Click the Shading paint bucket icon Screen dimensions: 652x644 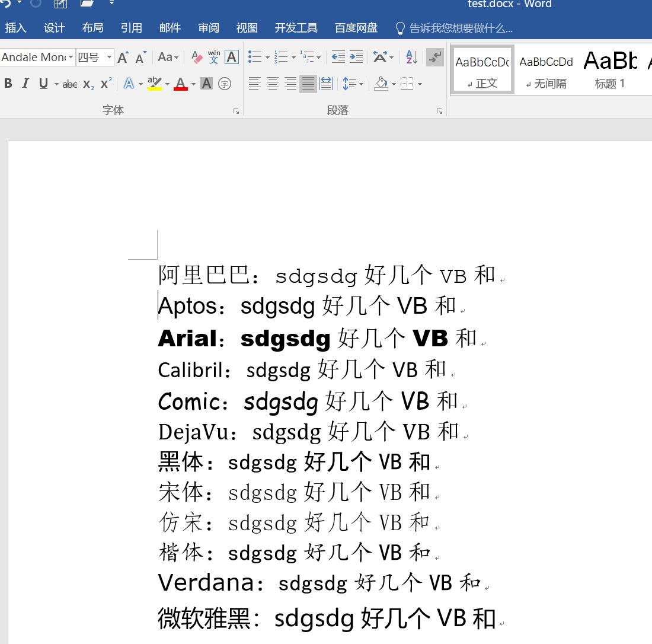[x=381, y=84]
